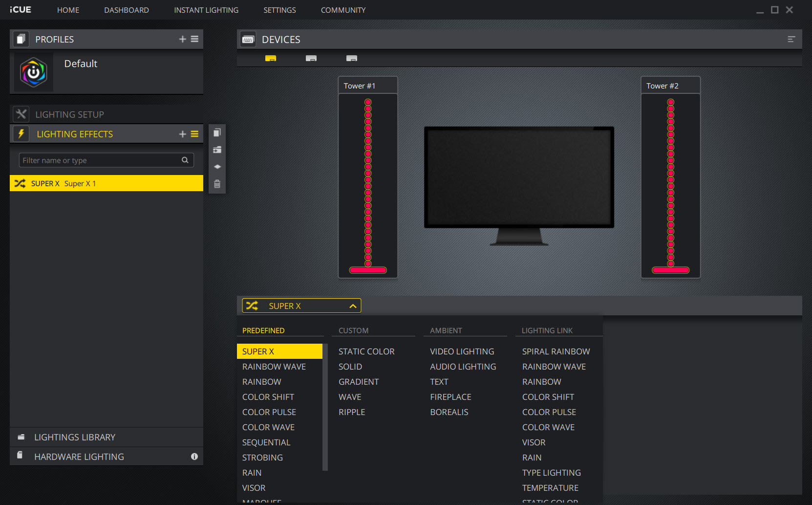Select the second device icon
This screenshot has height=505, width=812.
311,58
